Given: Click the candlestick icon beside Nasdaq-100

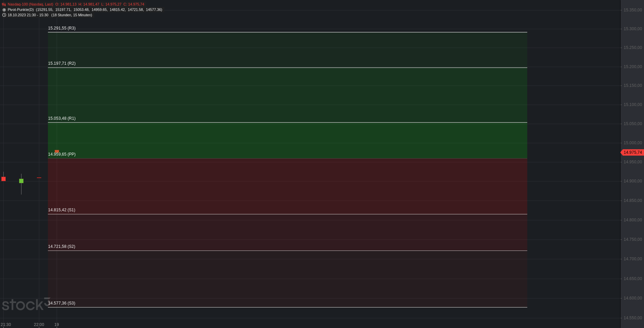Looking at the screenshot, I should [x=4, y=4].
